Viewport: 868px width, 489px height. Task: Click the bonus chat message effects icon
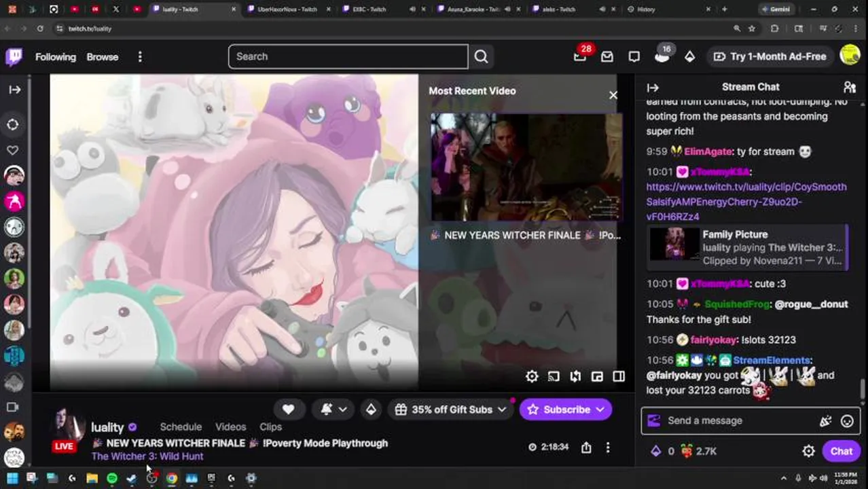click(825, 421)
